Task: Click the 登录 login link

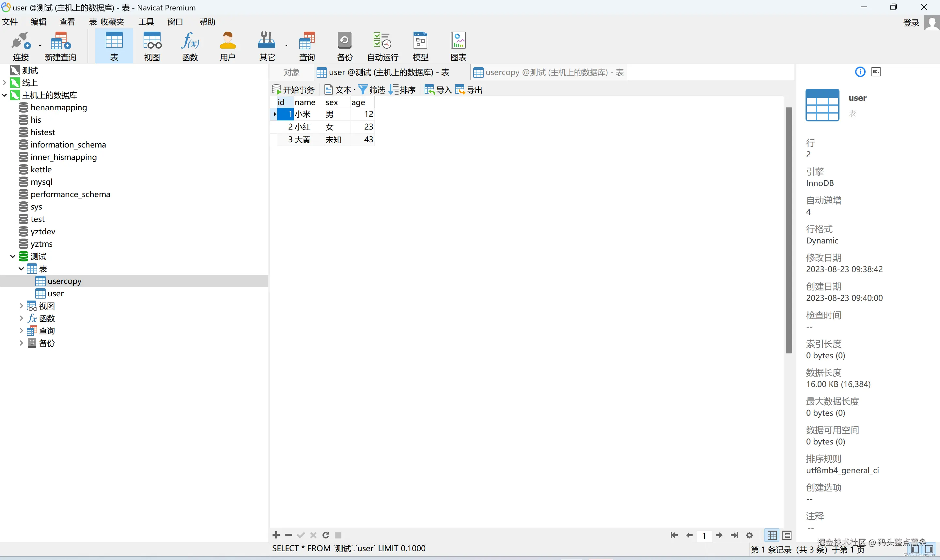Action: coord(911,23)
